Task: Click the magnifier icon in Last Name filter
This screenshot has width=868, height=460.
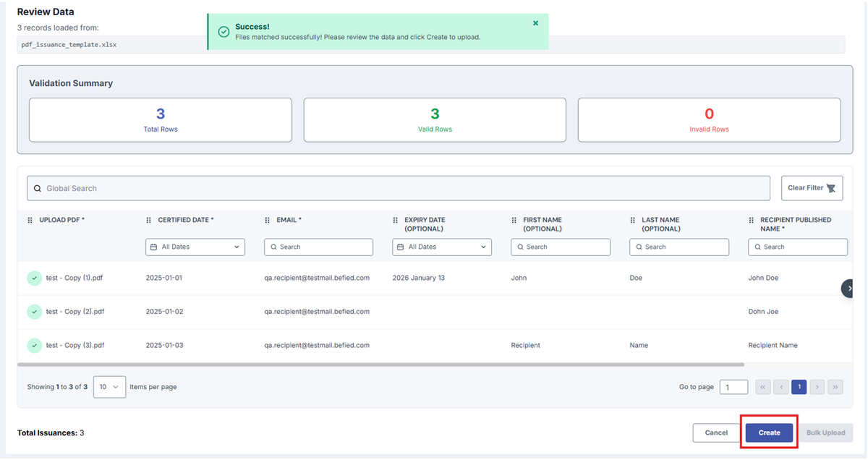Action: tap(638, 247)
